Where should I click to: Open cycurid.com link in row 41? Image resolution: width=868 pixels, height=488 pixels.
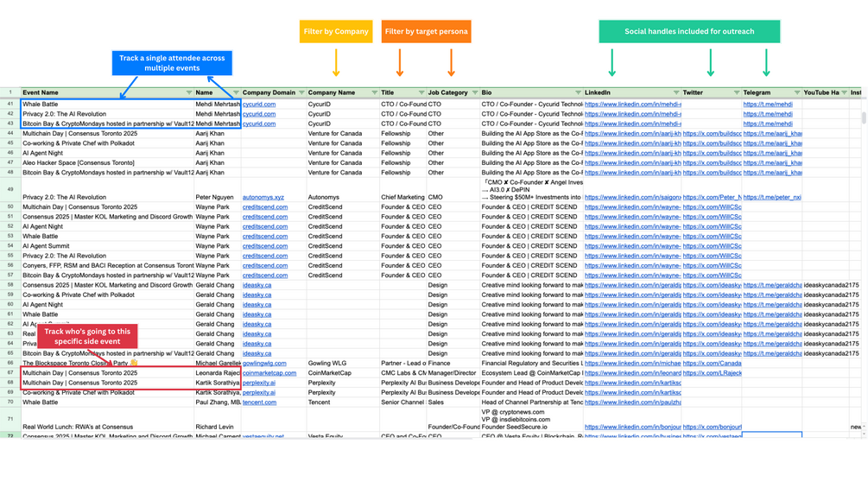pyautogui.click(x=258, y=104)
